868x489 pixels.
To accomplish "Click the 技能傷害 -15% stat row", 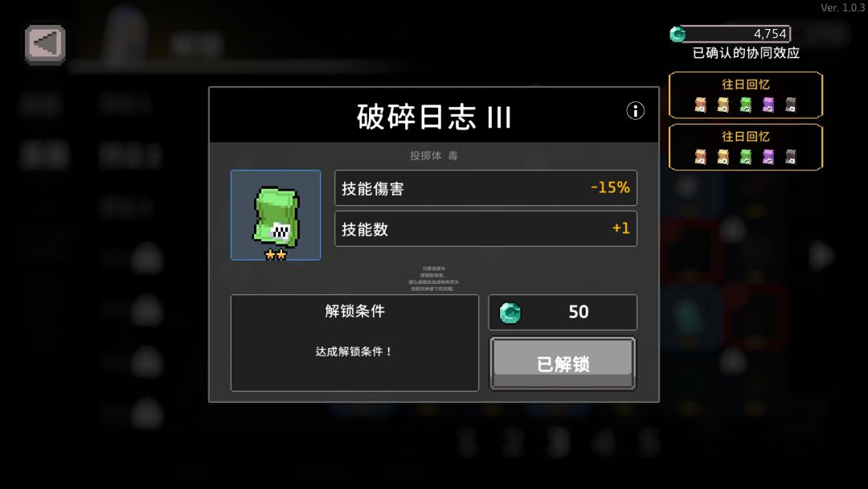I will point(485,187).
